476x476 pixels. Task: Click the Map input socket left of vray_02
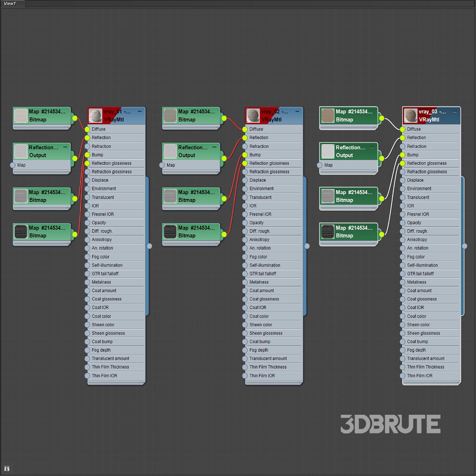[x=162, y=165]
